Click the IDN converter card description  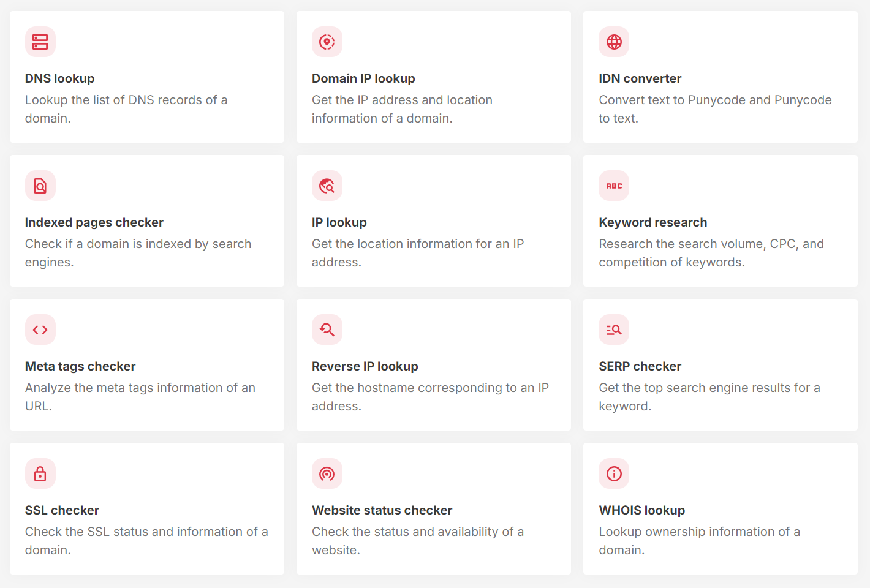pos(715,109)
